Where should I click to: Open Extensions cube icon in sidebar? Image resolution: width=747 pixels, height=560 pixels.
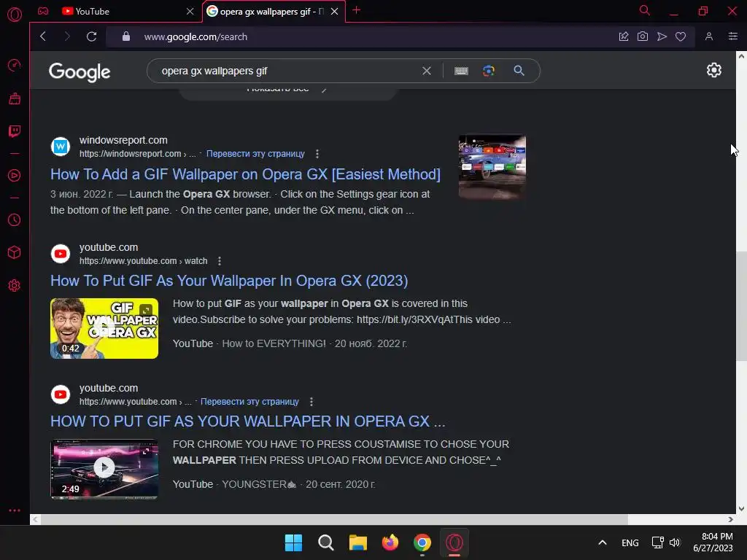pyautogui.click(x=15, y=252)
